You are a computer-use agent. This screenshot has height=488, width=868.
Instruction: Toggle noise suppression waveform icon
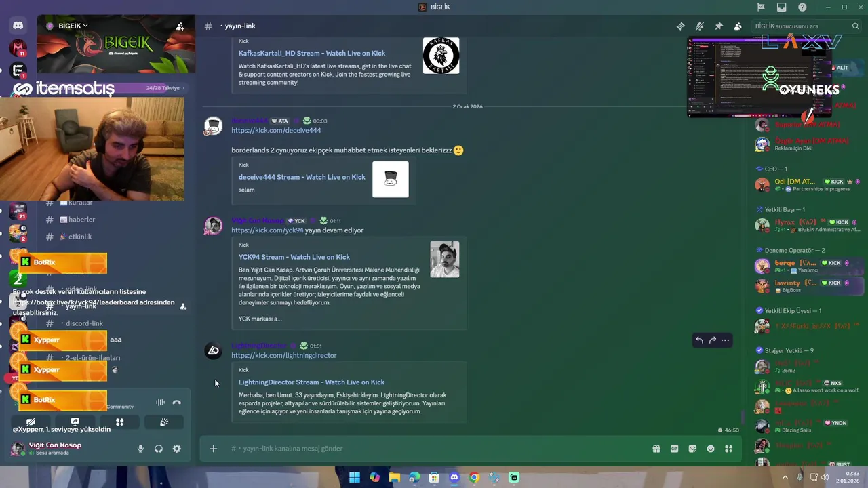(x=160, y=402)
